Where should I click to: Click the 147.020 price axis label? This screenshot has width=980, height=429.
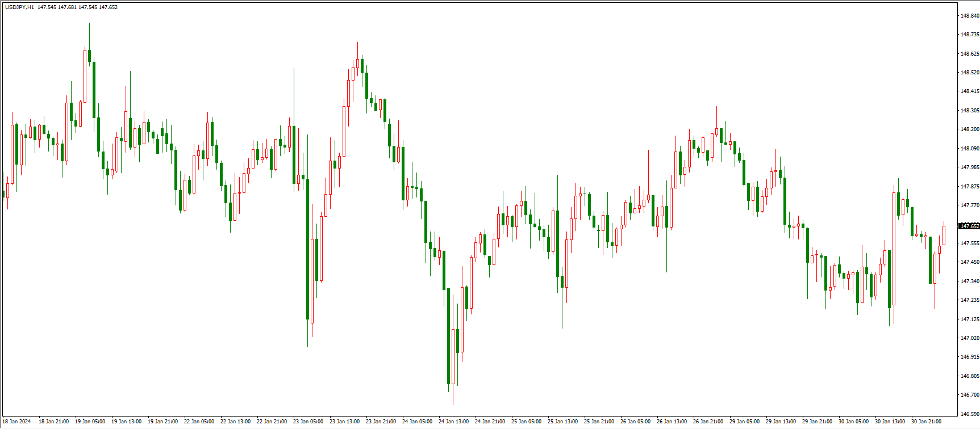pyautogui.click(x=969, y=338)
